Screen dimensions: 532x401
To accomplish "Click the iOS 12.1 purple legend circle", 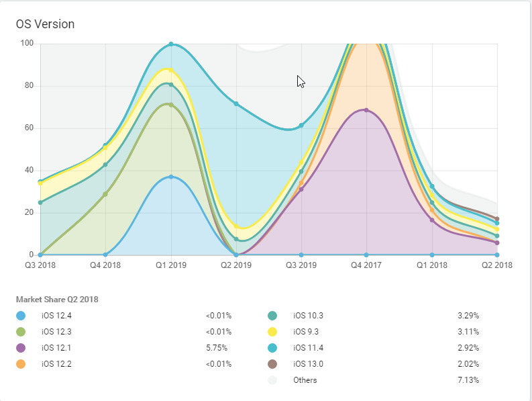I will coord(21,348).
